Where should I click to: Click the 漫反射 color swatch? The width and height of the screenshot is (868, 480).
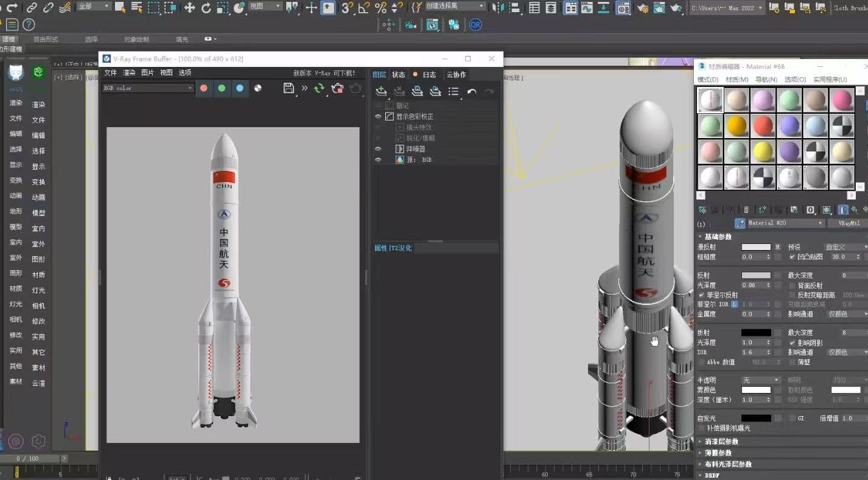(755, 247)
